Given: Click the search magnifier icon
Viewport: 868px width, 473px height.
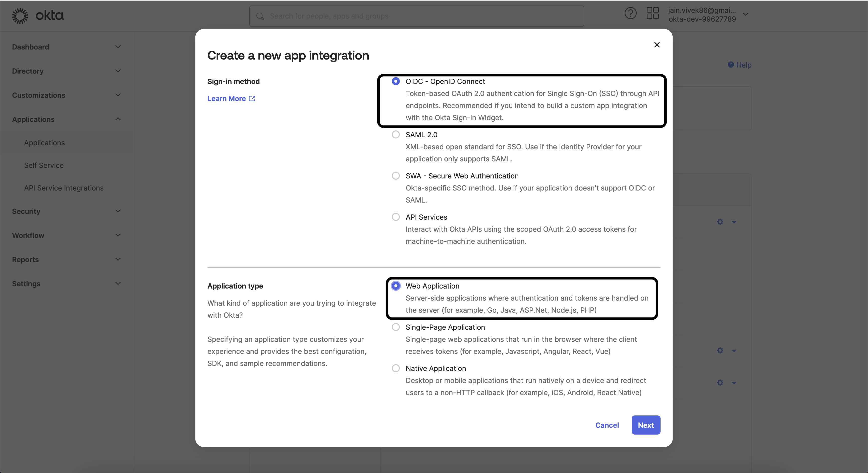Looking at the screenshot, I should (x=260, y=16).
